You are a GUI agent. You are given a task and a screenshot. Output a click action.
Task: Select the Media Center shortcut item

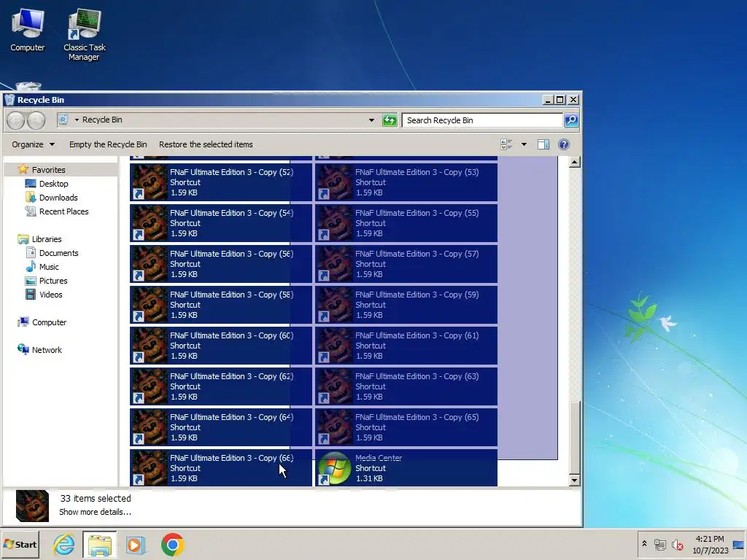point(406,468)
